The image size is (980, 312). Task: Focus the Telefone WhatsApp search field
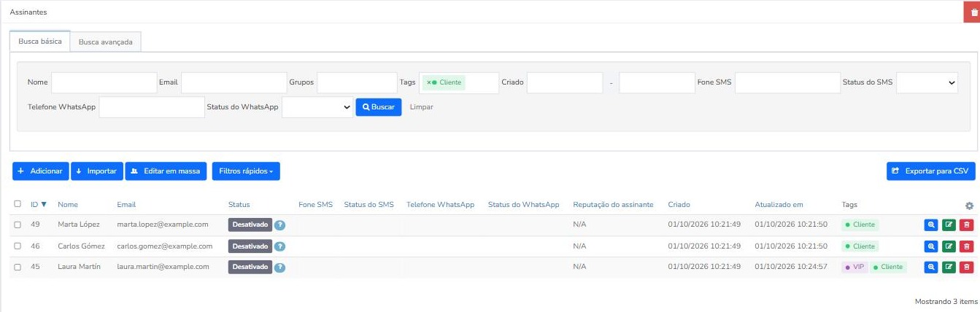tap(152, 107)
